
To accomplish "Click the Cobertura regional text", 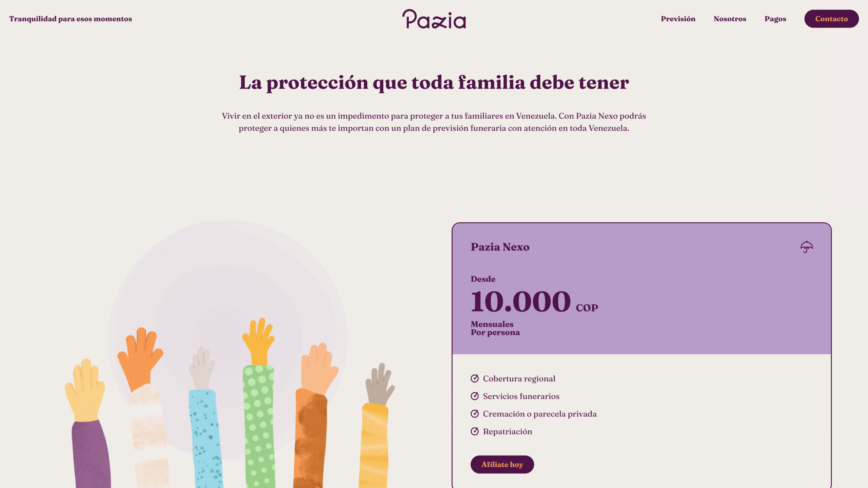I will (519, 379).
